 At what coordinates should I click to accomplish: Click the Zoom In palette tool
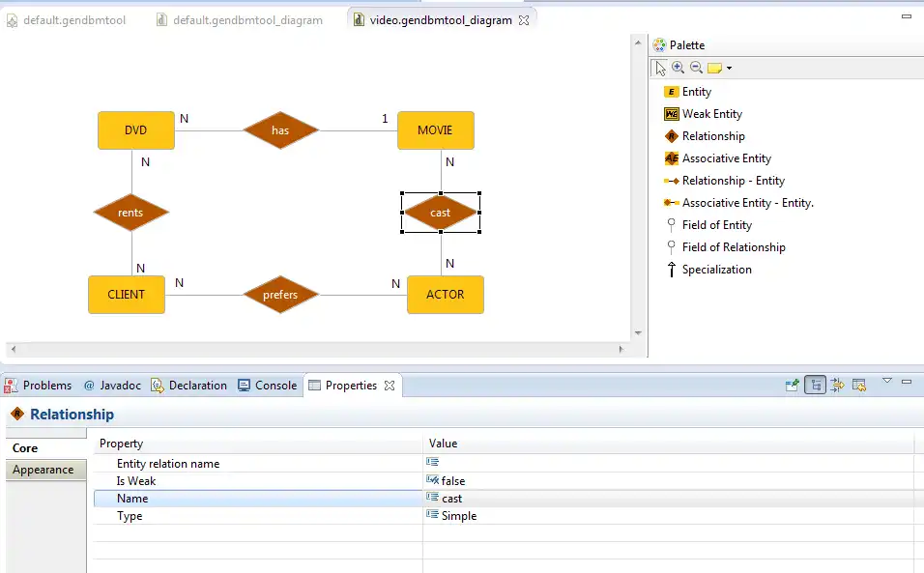point(679,68)
